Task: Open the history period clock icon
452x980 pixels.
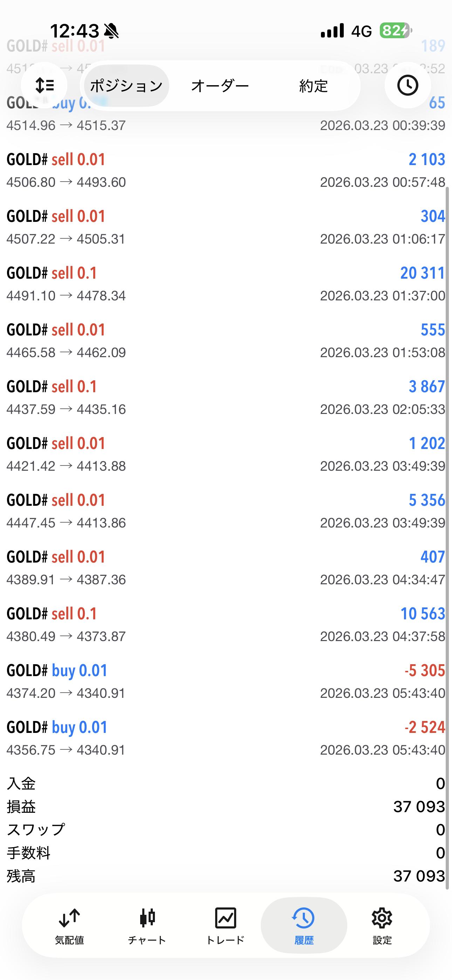Action: [x=408, y=86]
